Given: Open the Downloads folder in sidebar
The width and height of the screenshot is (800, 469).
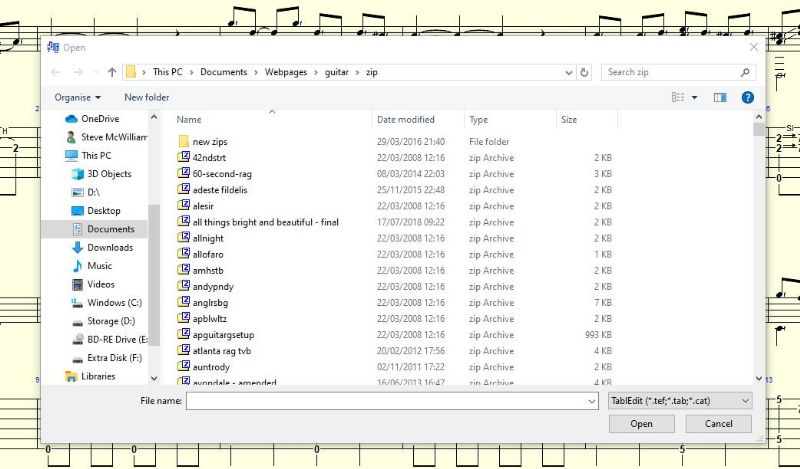Looking at the screenshot, I should tap(110, 248).
